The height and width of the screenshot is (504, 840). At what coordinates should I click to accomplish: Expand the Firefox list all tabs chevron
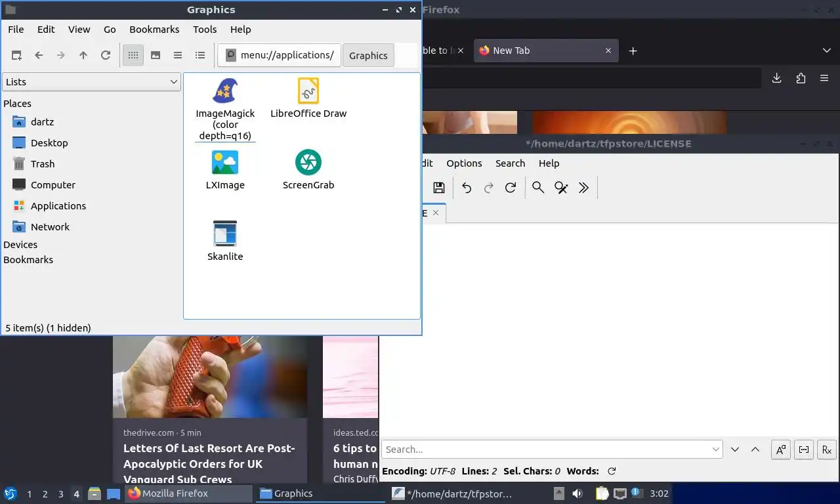(827, 51)
